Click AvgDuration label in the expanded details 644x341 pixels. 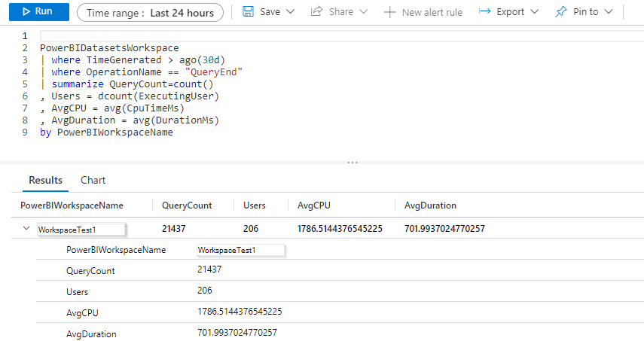[x=91, y=334]
